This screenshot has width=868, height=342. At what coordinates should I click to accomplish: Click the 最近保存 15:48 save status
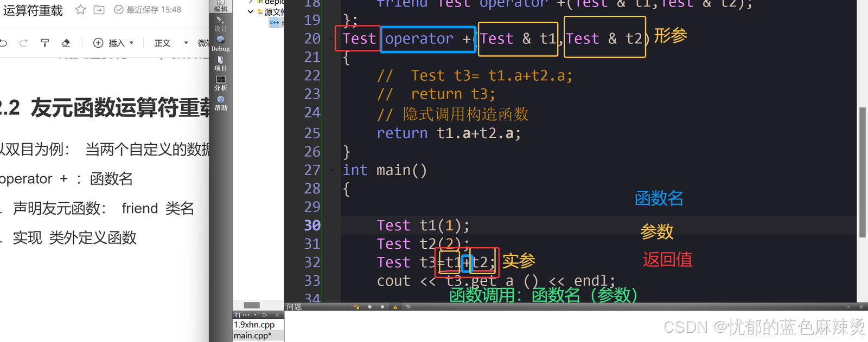148,10
